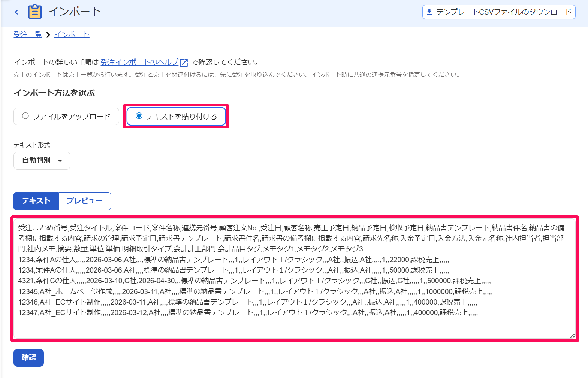Click the 受注まとめ番号 header text in textarea
Screen dimensions: 588x378
click(x=43, y=228)
